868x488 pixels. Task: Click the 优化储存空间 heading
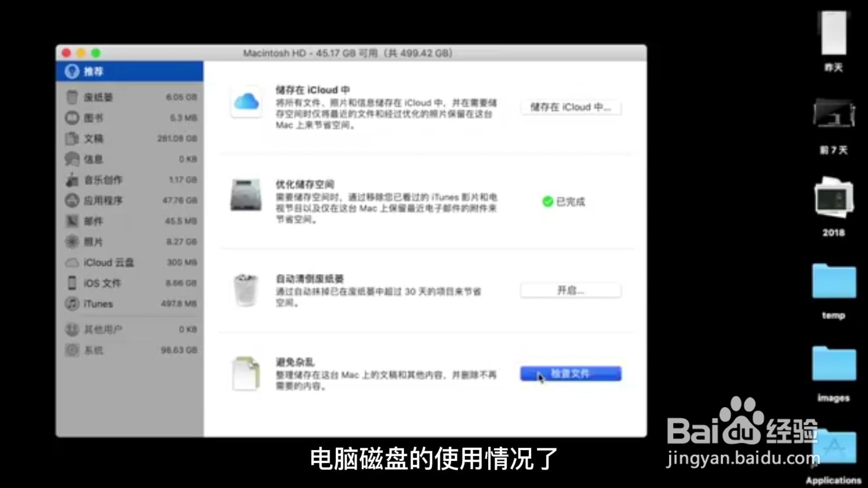[x=305, y=184]
